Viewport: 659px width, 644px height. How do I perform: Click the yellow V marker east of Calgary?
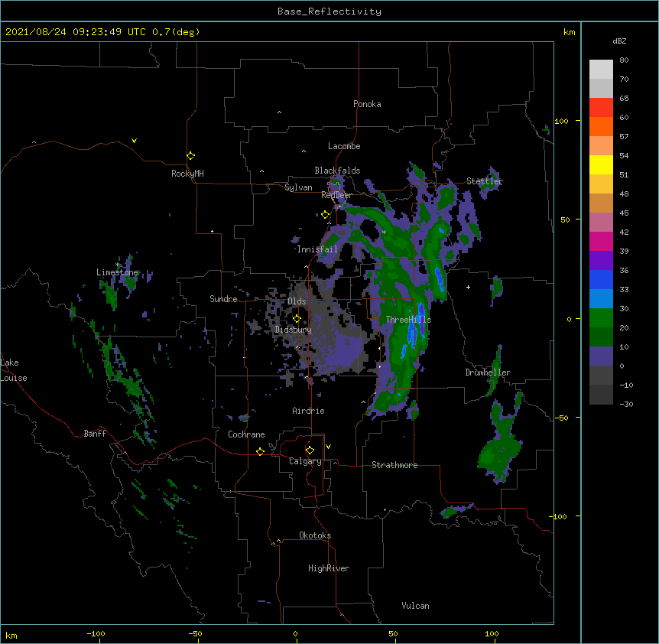pos(328,447)
